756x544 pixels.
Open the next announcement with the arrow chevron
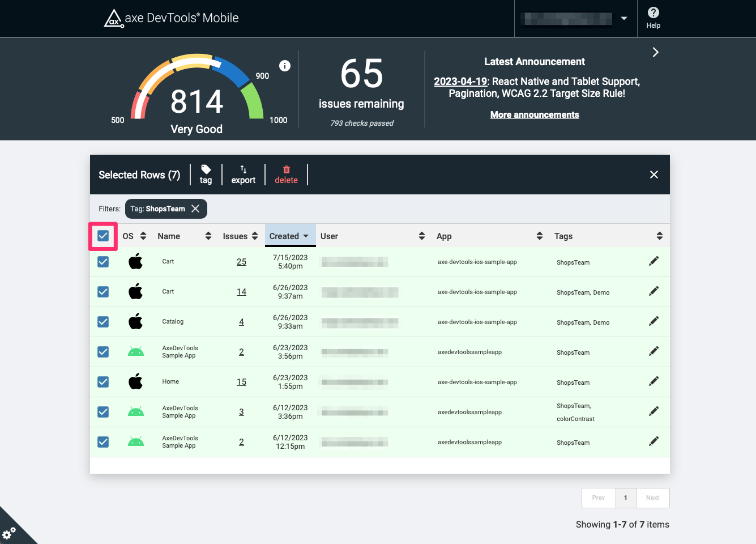click(x=655, y=52)
